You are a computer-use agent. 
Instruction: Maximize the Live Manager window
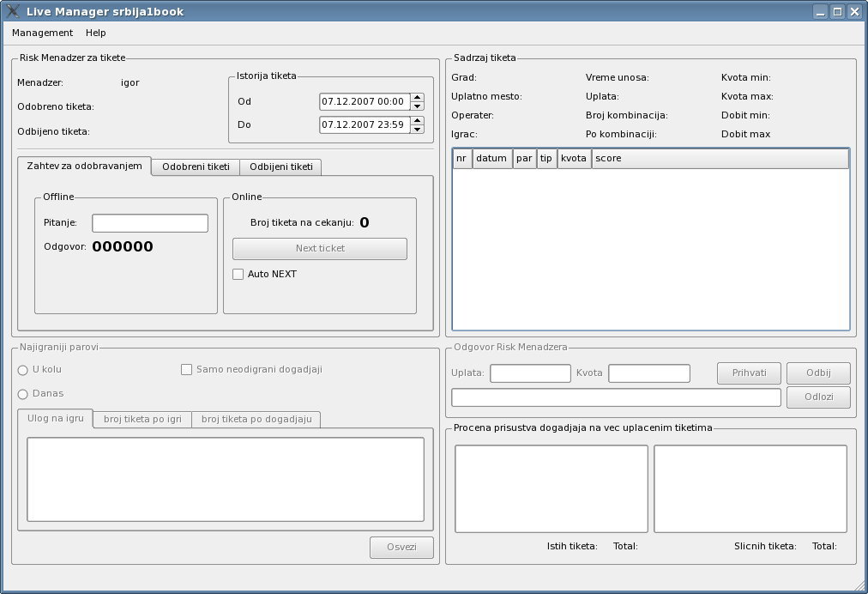(838, 12)
